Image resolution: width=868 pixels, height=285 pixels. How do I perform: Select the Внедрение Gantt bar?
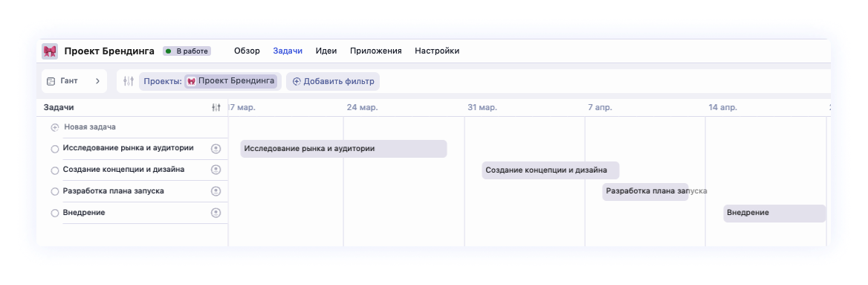click(774, 213)
